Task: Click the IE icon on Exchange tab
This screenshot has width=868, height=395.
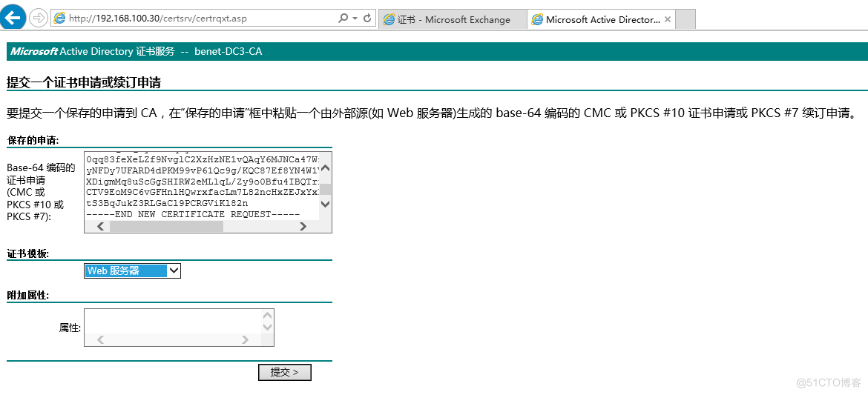Action: [x=389, y=19]
